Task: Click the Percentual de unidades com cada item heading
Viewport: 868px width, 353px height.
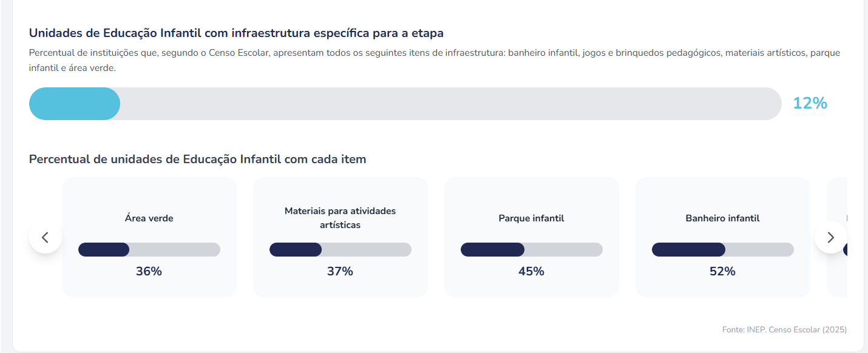Action: point(197,160)
